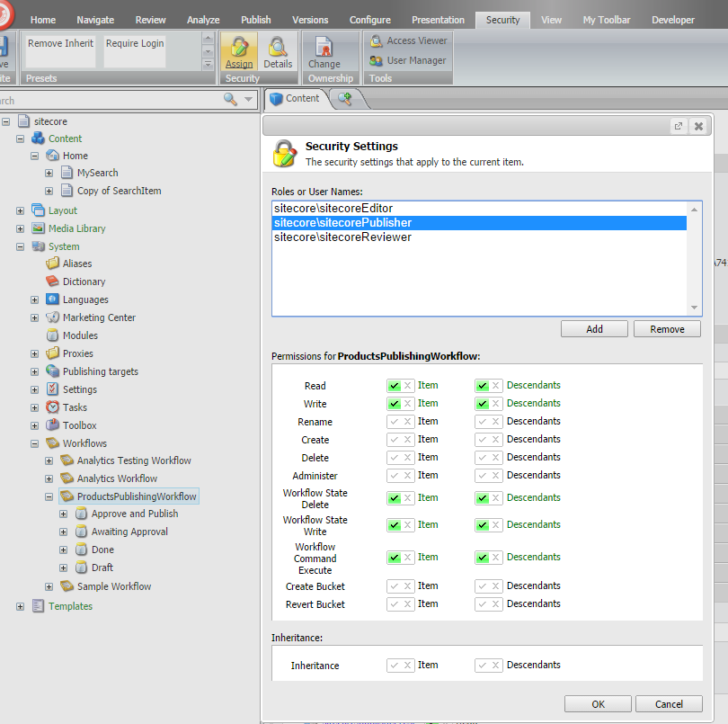Click the pop-out dialog icon
Screen dimensions: 728x724
click(679, 126)
